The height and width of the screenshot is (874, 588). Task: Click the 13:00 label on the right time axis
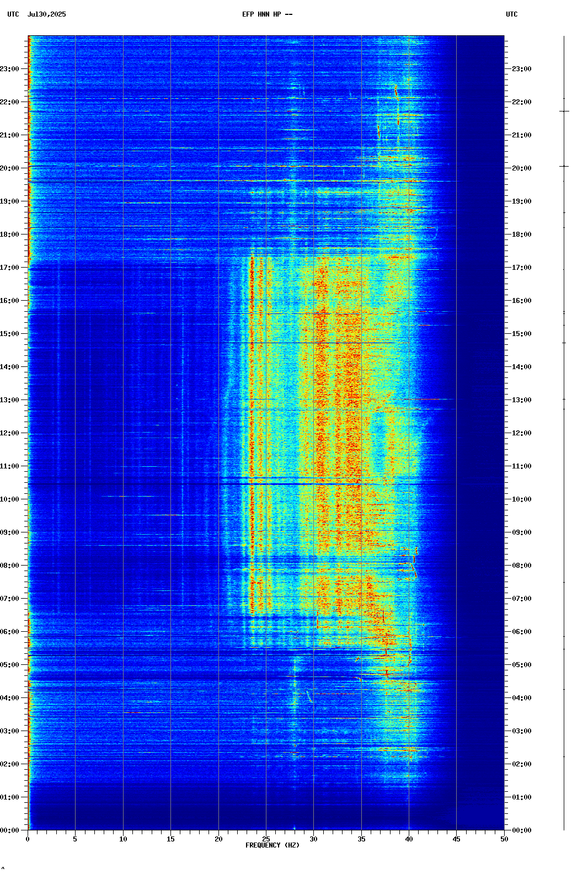click(522, 400)
